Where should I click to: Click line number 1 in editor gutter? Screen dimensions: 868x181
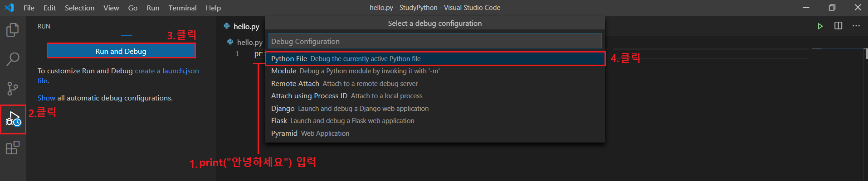tap(237, 54)
